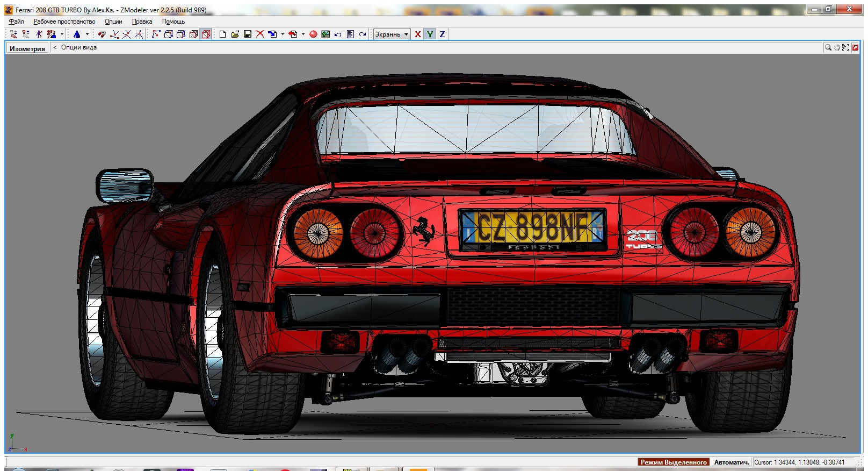This screenshot has width=868, height=471.
Task: Select the Edges editing level tool
Action: (26, 34)
